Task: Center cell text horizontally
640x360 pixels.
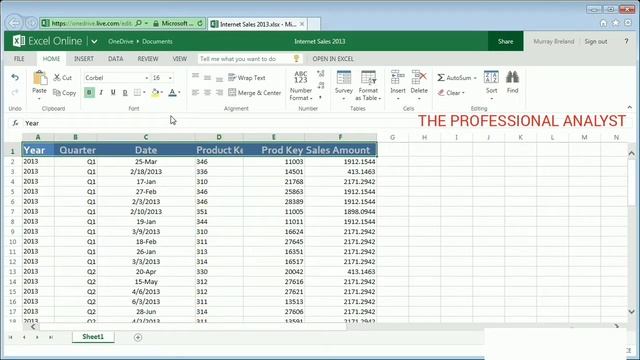Action: click(x=207, y=93)
